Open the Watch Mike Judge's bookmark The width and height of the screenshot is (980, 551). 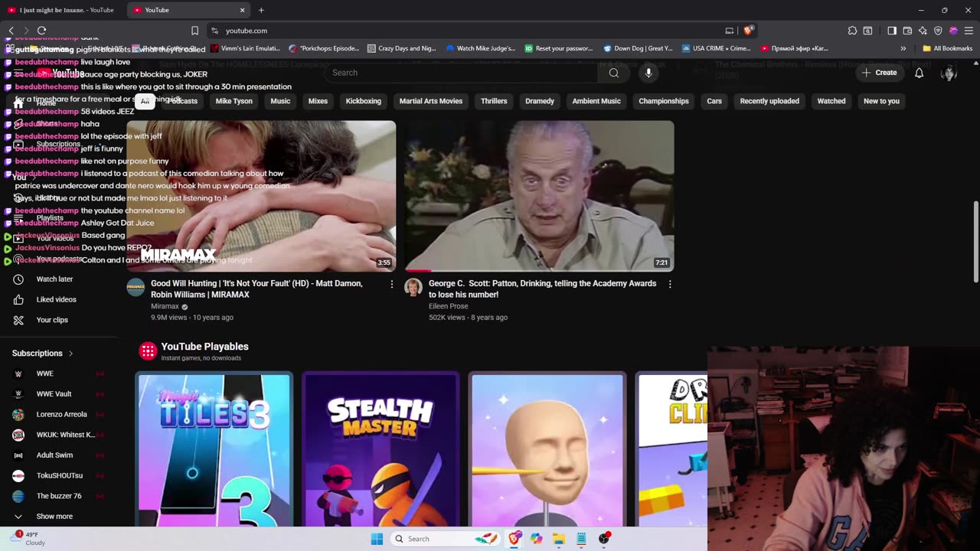481,48
